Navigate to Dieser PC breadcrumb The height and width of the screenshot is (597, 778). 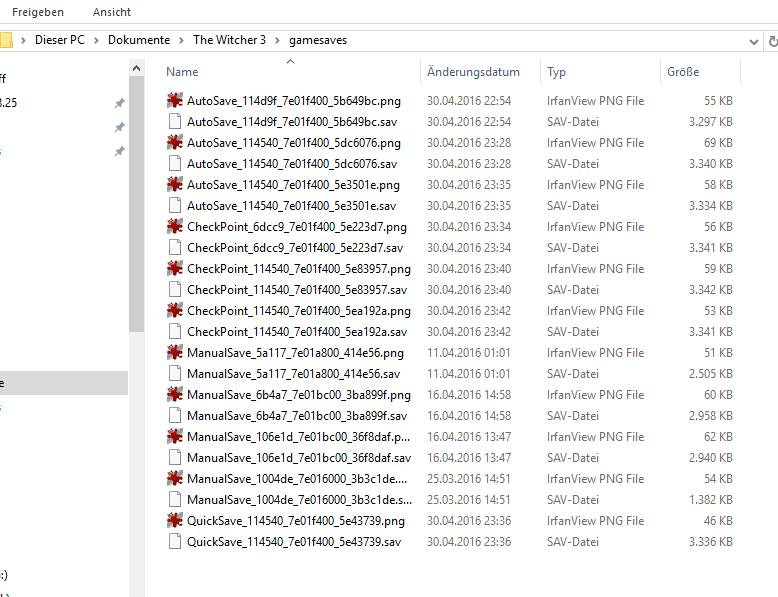click(60, 40)
